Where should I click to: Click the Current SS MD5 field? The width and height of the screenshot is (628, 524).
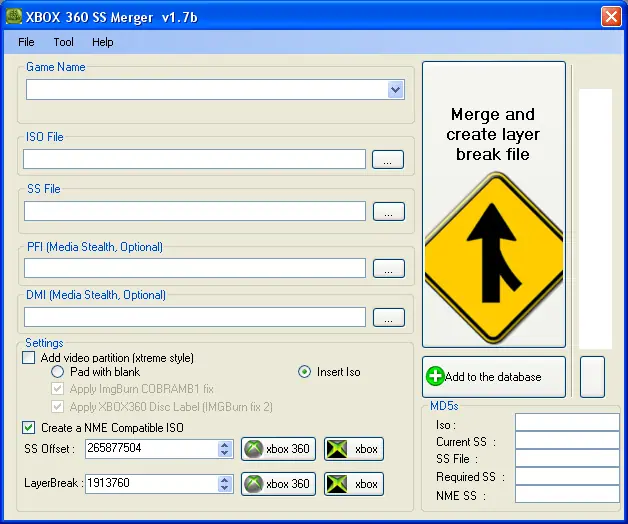(567, 440)
